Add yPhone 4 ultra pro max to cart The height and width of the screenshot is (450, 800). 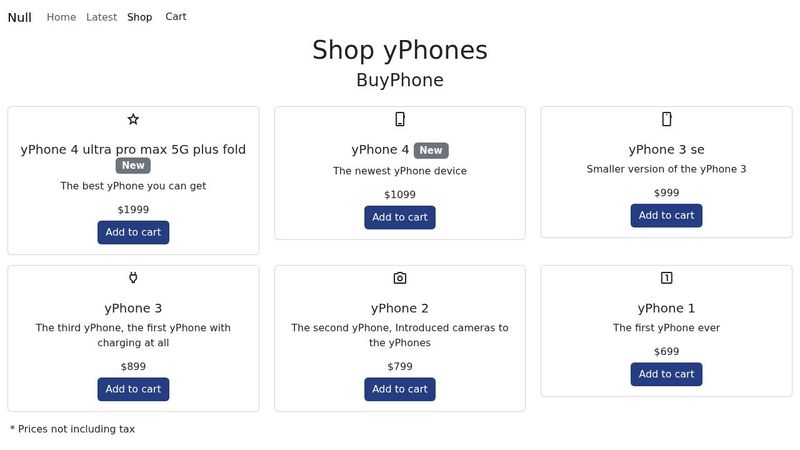(133, 232)
